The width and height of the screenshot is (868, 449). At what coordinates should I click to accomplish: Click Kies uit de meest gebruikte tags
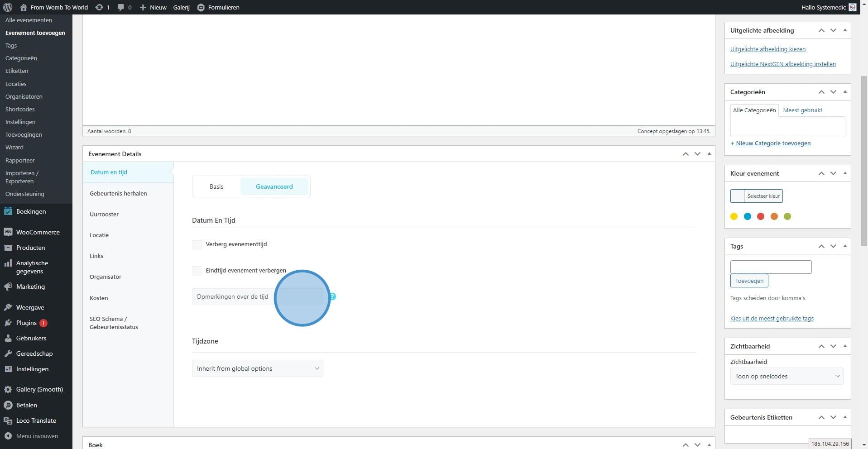click(x=772, y=318)
